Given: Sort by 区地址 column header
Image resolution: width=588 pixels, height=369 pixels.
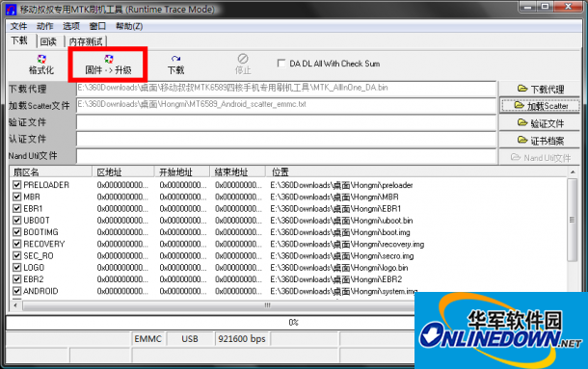Looking at the screenshot, I should pyautogui.click(x=123, y=172).
